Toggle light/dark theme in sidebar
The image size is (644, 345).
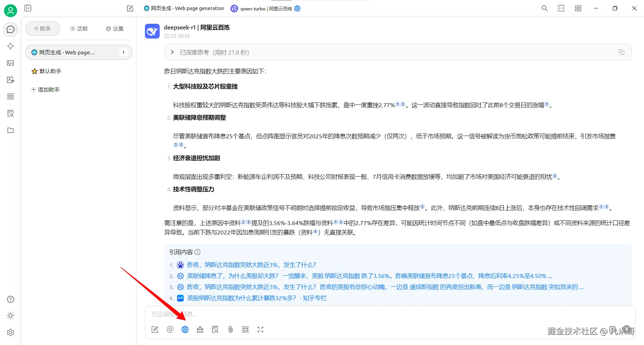[x=10, y=316]
